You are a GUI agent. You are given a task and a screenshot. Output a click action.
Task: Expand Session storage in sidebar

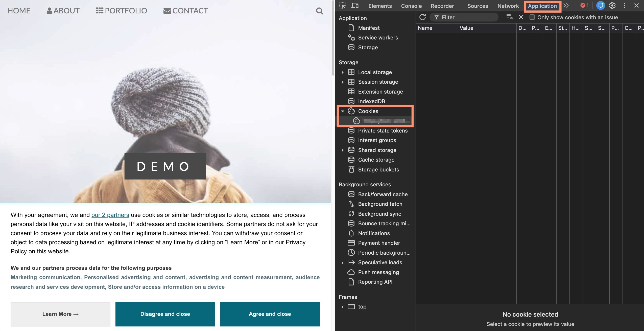pos(342,82)
